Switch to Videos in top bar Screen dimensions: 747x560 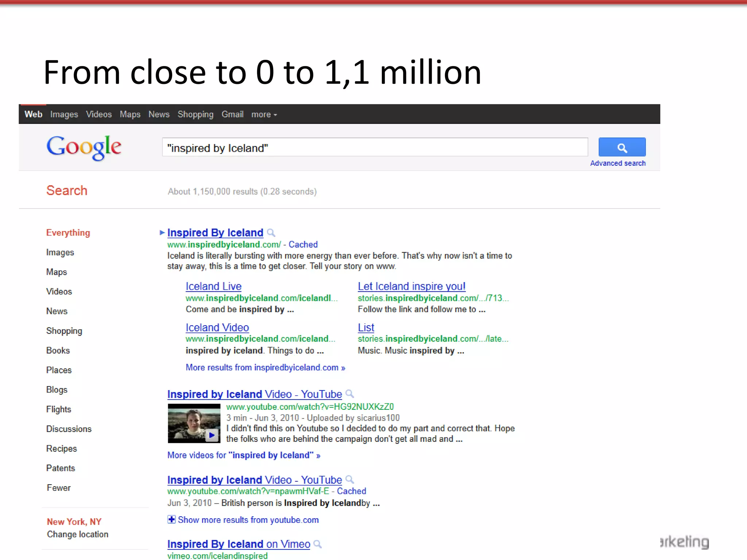pyautogui.click(x=99, y=114)
